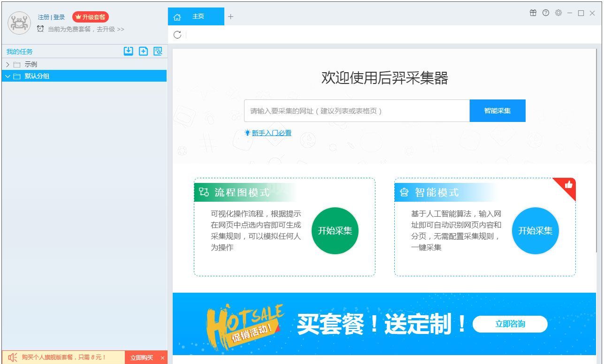Viewport: 604px width, 364px height.
Task: Click the 升级套餐 upgrade badge
Action: tap(91, 17)
